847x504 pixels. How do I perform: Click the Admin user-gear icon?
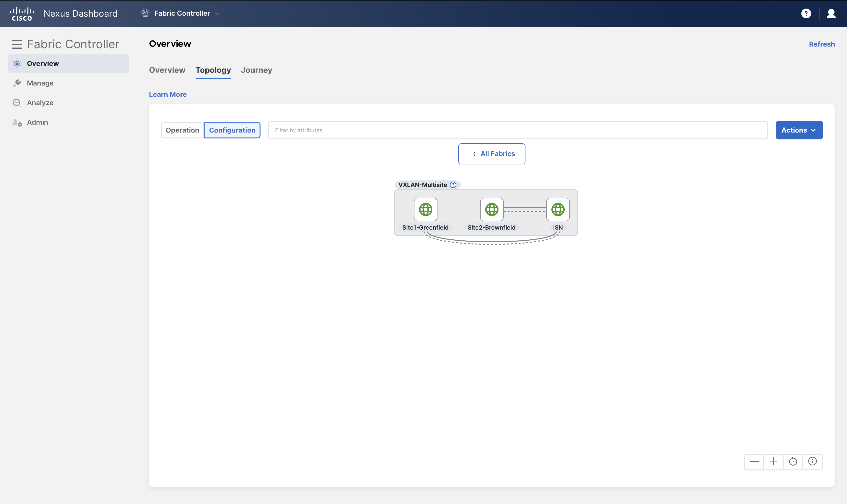[x=17, y=122]
